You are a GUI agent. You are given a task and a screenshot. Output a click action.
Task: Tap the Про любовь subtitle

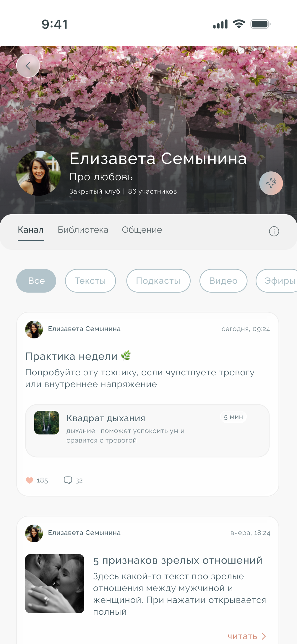tap(101, 177)
